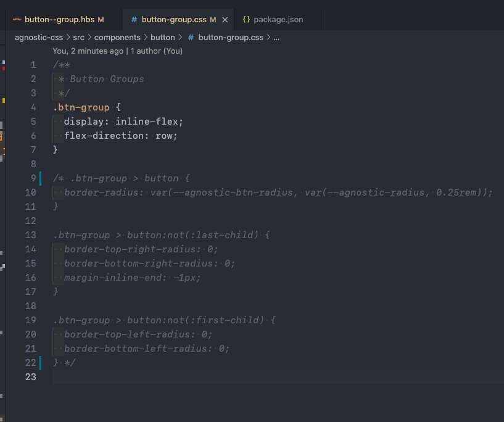The width and height of the screenshot is (504, 422).
Task: Click the Handlebars file icon on button--group.hbs tab
Action: [x=17, y=20]
